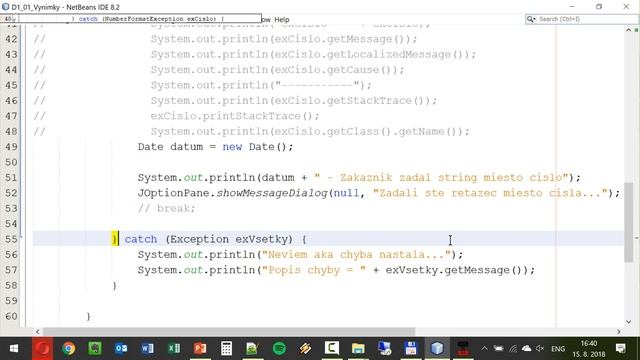Click the 'Zakaznik zadal string miesto cislo' string

click(x=441, y=178)
